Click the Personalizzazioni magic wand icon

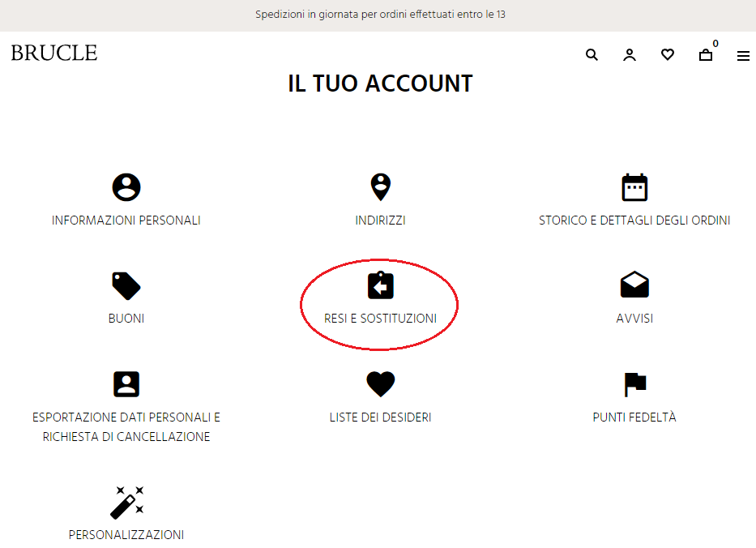[126, 502]
